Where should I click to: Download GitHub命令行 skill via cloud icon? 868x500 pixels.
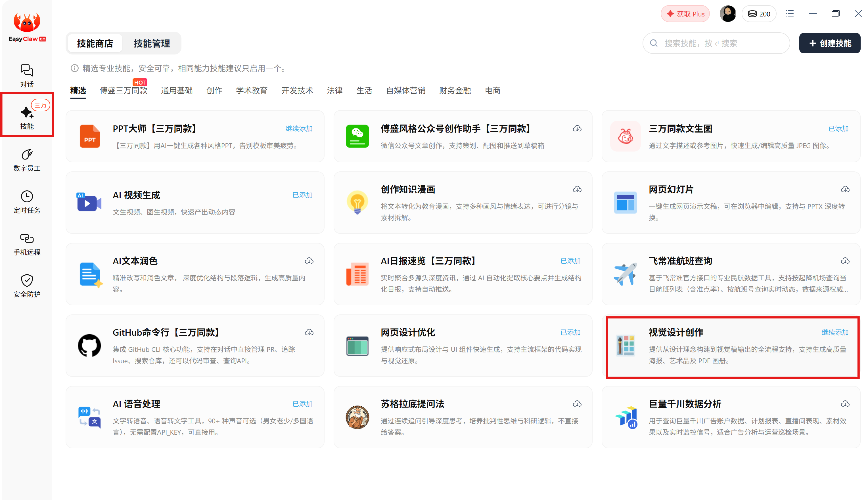(309, 332)
